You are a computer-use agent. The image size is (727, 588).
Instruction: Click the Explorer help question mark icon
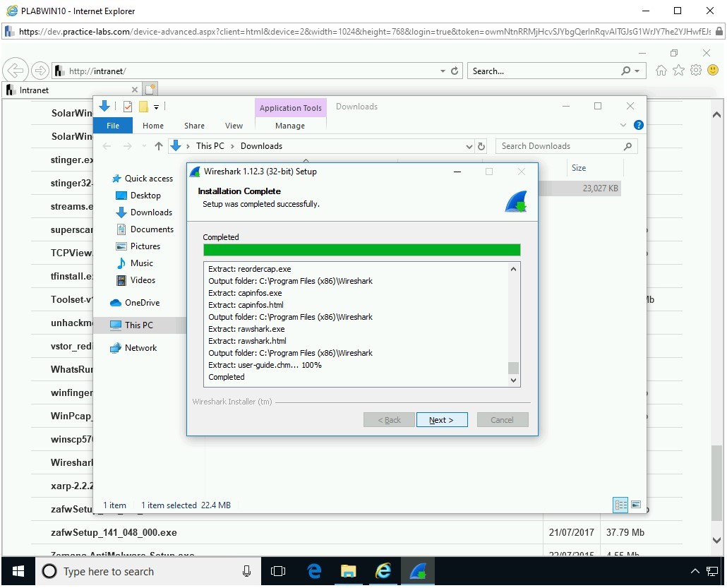(x=638, y=126)
